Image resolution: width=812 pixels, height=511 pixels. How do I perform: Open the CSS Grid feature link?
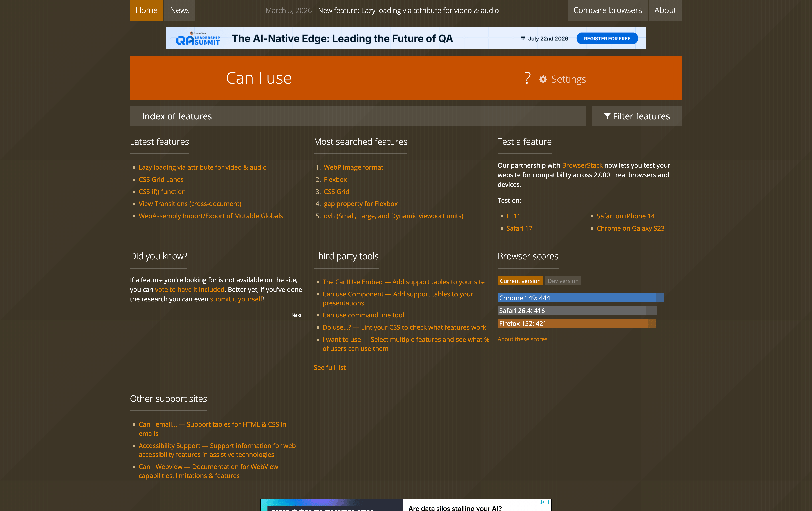click(336, 192)
